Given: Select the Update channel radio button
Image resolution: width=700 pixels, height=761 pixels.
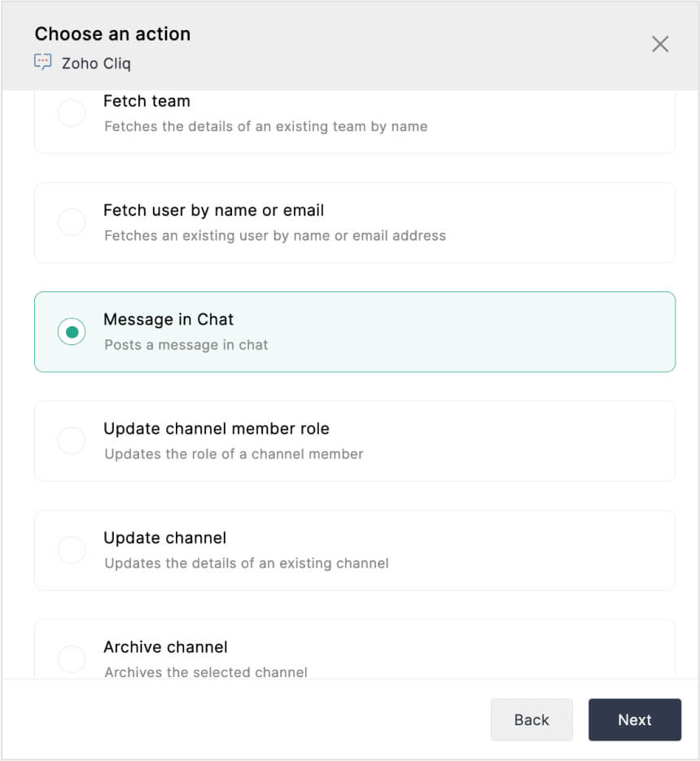Looking at the screenshot, I should click(x=72, y=549).
